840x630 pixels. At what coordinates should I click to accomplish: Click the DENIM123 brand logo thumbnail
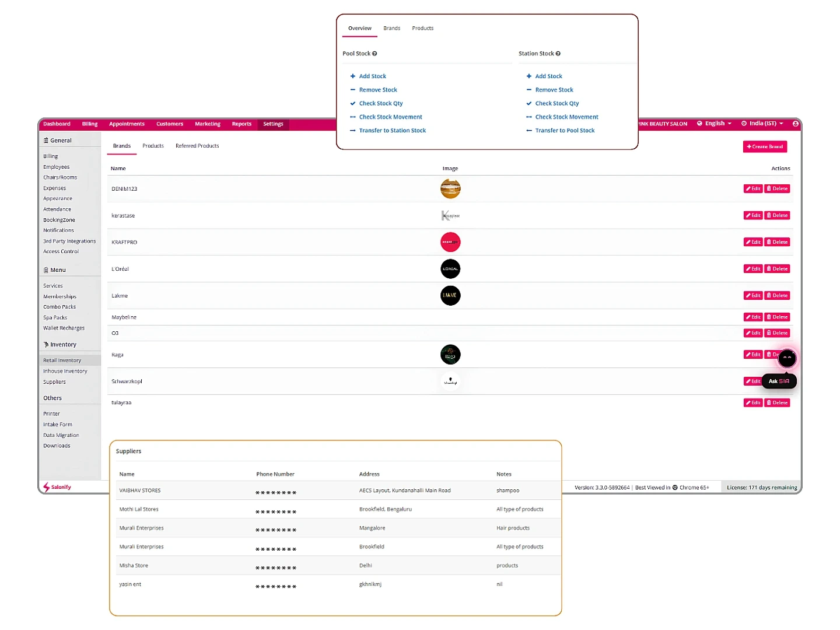(x=450, y=189)
